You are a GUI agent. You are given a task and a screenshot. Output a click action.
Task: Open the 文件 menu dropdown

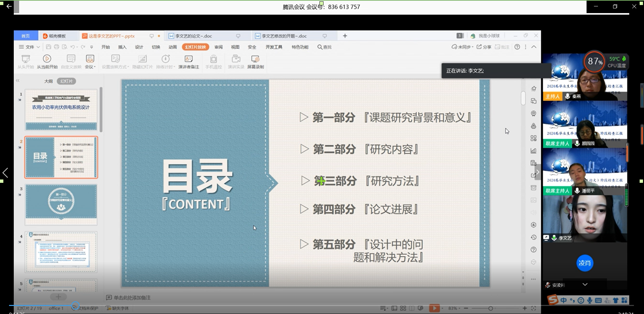30,47
